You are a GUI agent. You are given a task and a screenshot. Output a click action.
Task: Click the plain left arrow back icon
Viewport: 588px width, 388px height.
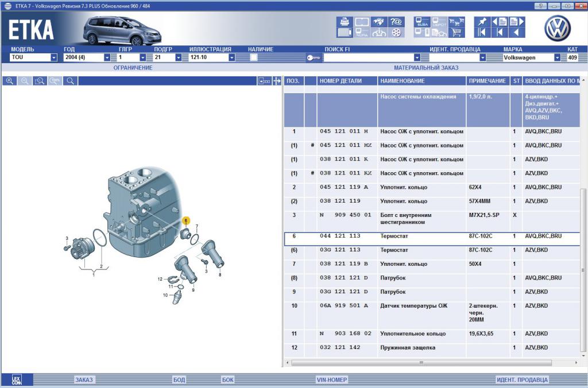point(517,33)
